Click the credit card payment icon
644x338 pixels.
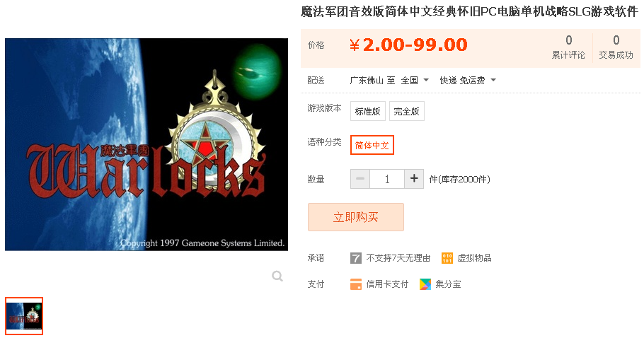(356, 284)
